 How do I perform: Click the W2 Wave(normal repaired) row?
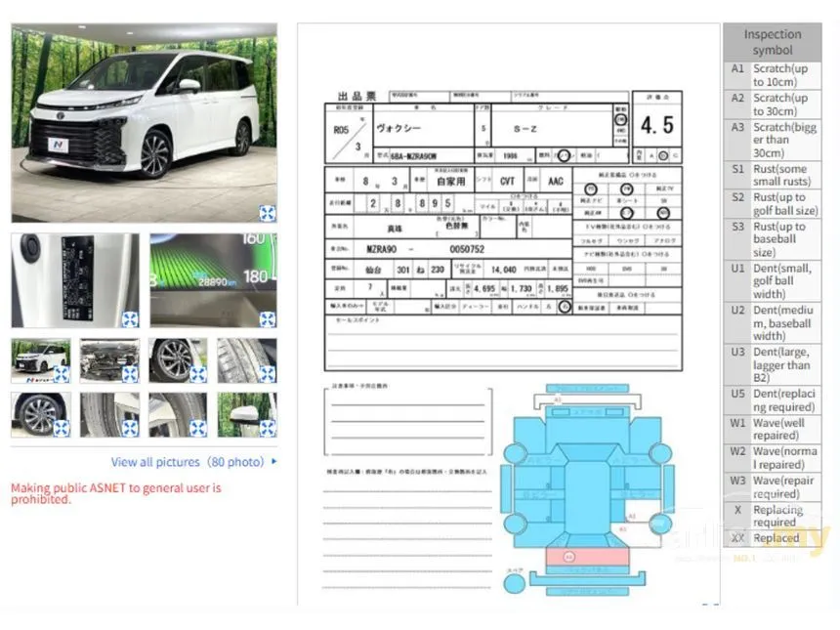tap(772, 458)
